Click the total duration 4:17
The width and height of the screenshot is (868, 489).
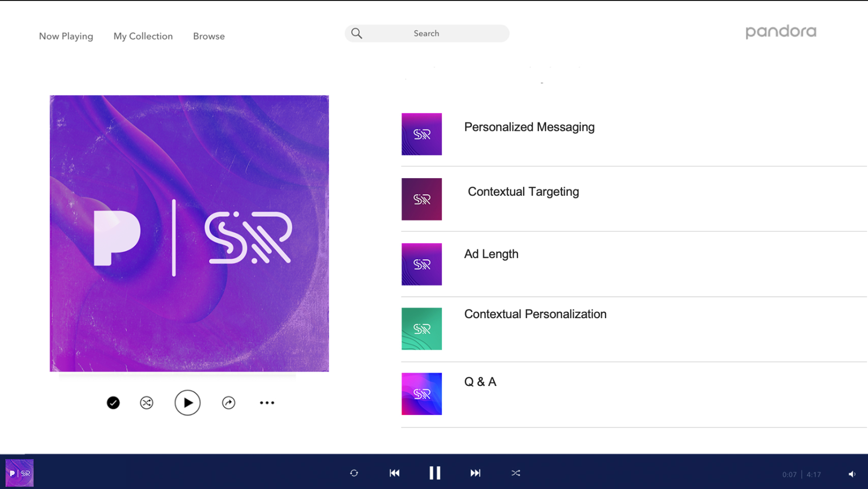point(814,475)
